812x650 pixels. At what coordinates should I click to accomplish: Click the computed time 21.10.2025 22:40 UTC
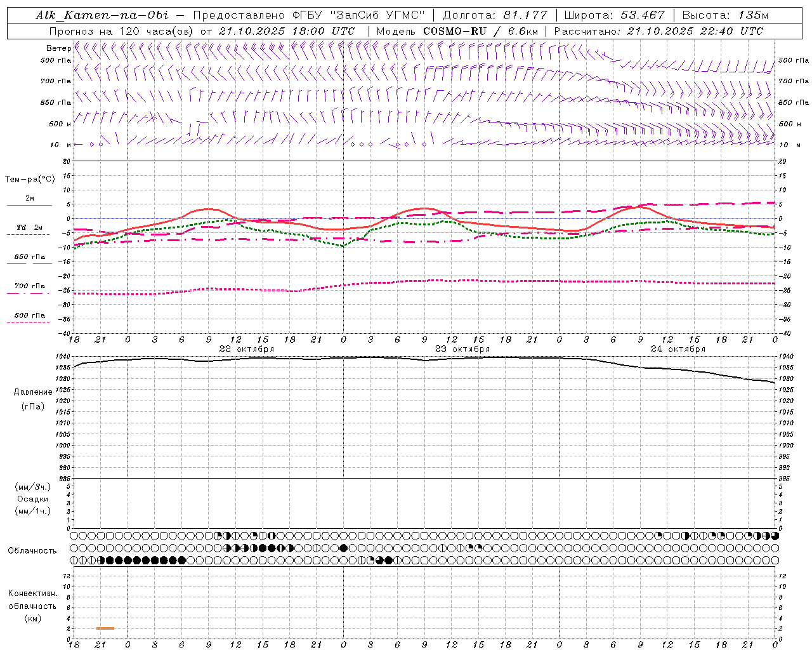(x=695, y=31)
